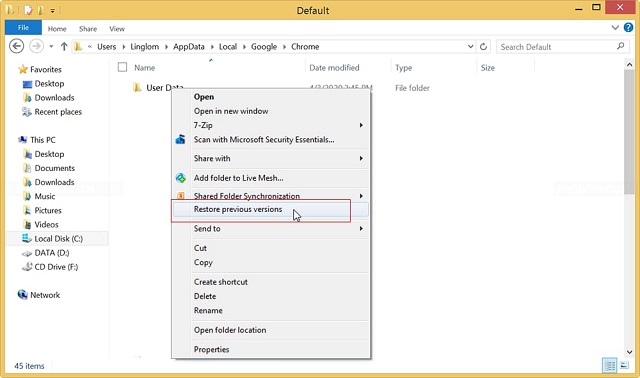This screenshot has height=378, width=640.
Task: Select Properties in the context menu
Action: tap(211, 349)
